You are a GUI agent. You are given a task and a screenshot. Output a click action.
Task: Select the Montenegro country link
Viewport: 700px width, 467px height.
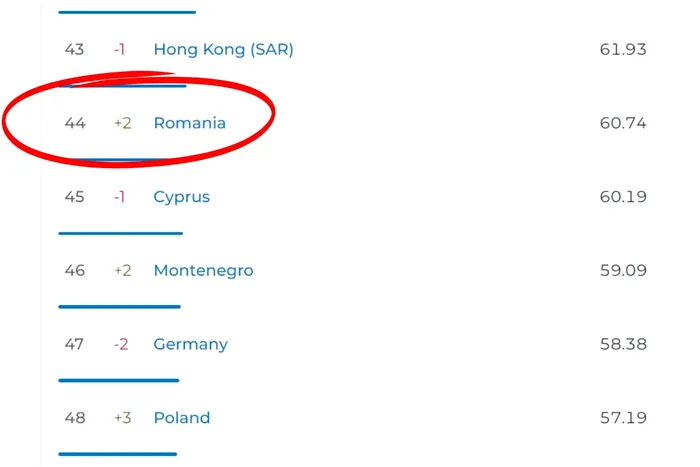(x=203, y=270)
